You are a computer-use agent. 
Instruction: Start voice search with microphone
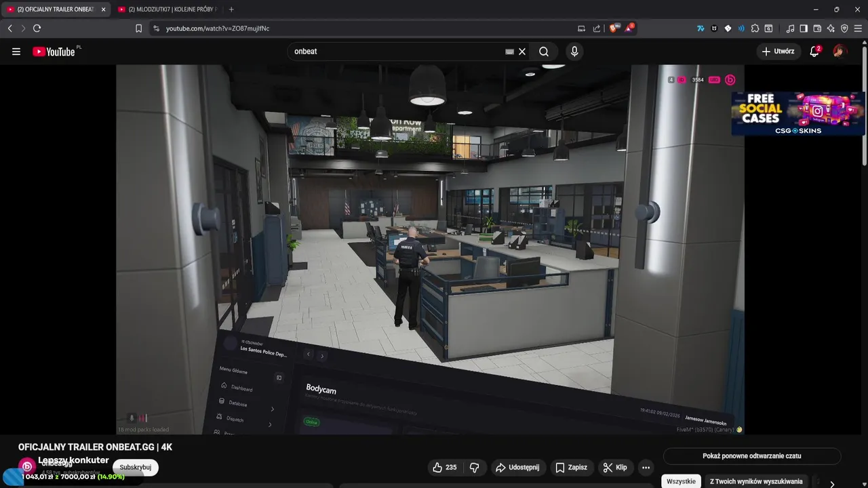point(574,52)
